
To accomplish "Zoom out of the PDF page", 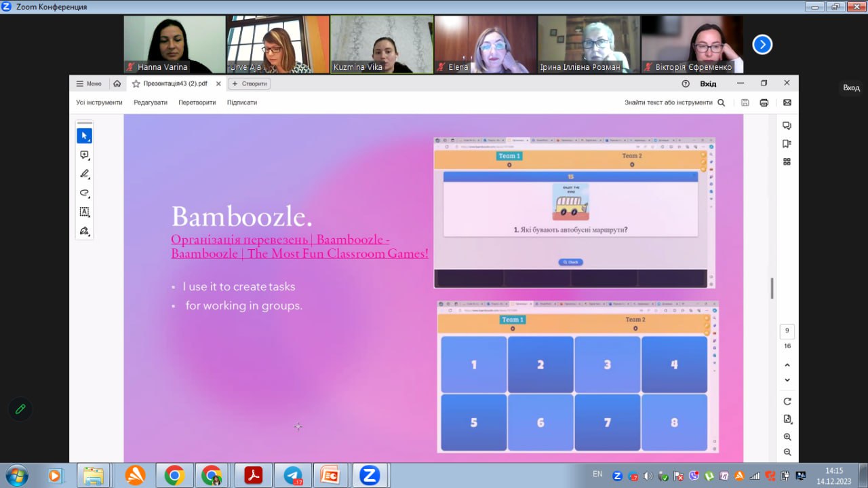I will click(x=787, y=452).
